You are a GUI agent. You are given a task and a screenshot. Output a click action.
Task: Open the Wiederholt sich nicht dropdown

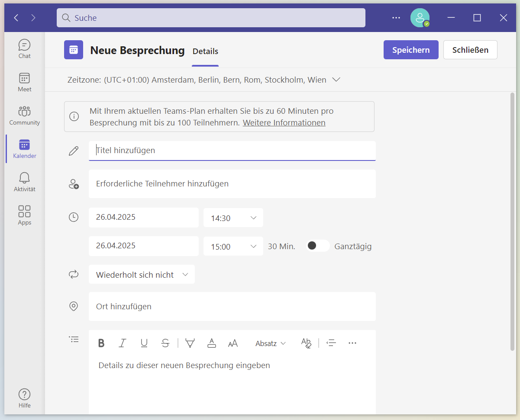click(x=142, y=274)
